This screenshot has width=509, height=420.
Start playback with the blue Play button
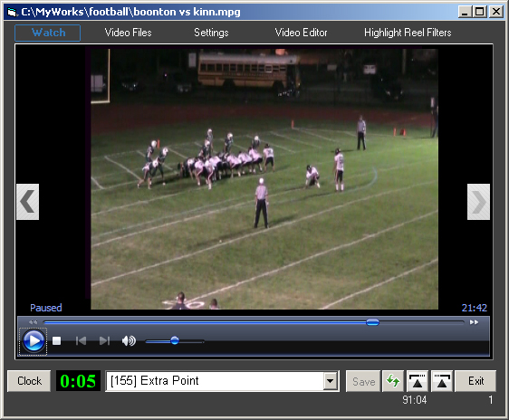[x=34, y=341]
